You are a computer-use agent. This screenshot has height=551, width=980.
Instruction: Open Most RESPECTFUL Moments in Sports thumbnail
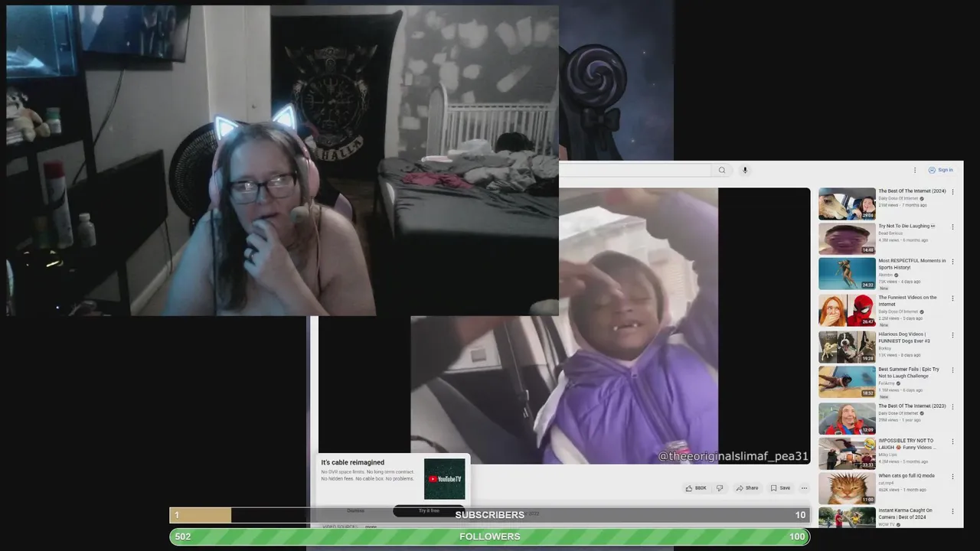click(x=847, y=273)
